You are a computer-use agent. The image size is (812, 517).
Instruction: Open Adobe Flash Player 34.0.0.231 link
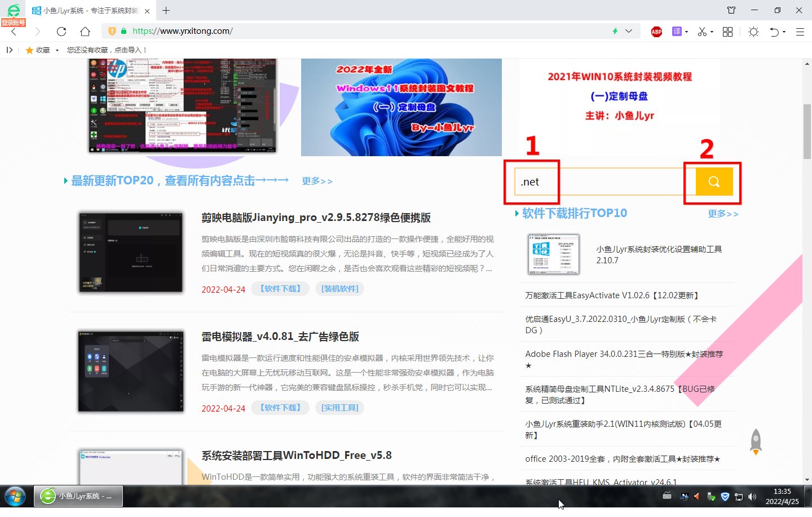point(624,359)
